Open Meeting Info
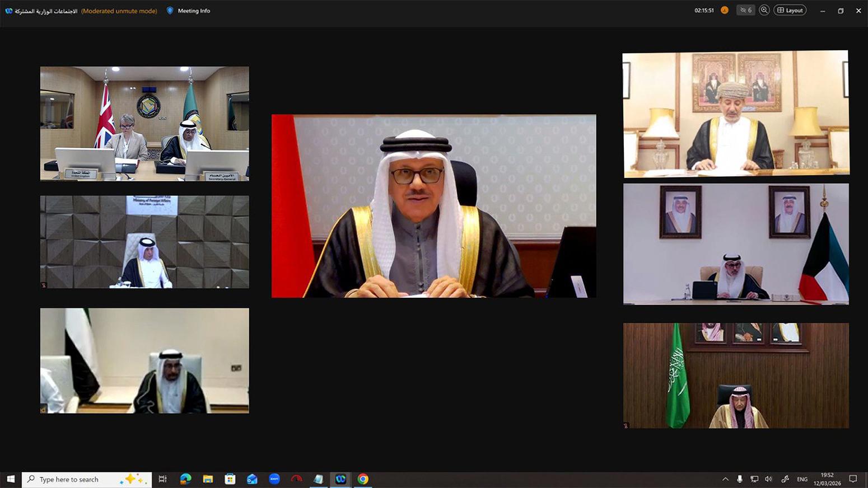Image resolution: width=868 pixels, height=488 pixels. coord(194,11)
